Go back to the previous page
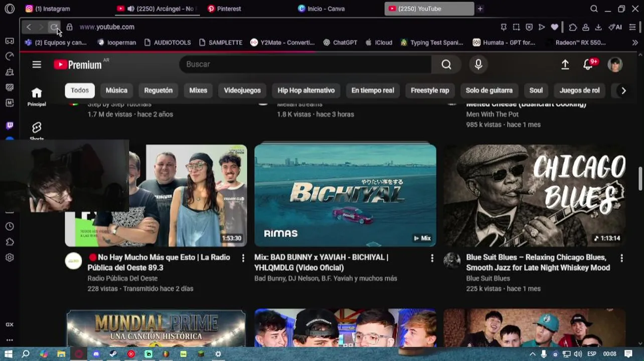This screenshot has height=361, width=644. pos(29,27)
